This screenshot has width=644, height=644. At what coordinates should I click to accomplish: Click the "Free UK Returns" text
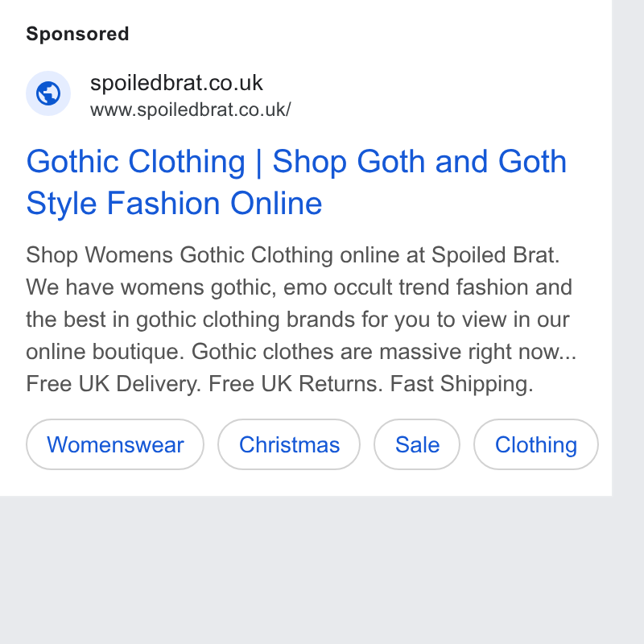[x=295, y=384]
